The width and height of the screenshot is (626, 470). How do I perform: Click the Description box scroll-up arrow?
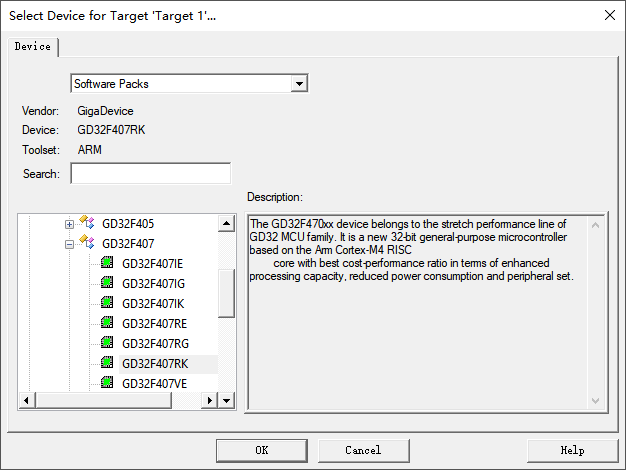tap(595, 225)
